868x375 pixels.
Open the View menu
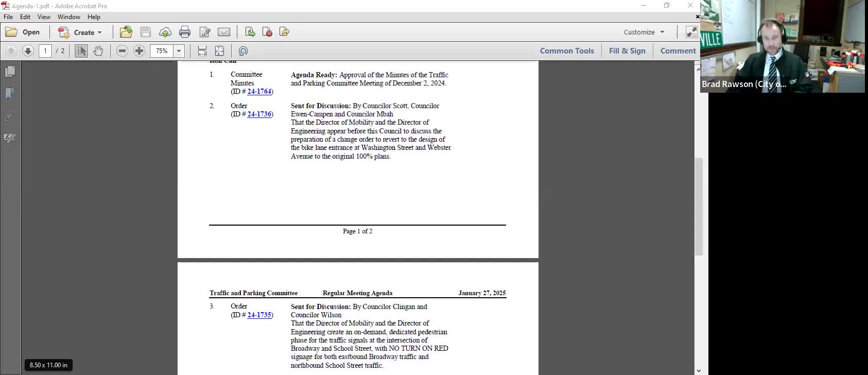[44, 16]
